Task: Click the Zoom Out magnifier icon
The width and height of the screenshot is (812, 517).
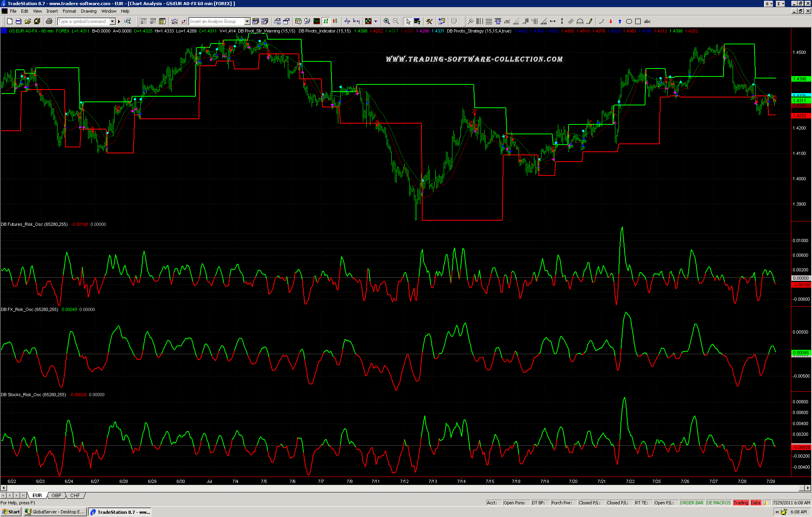Action: pos(396,21)
